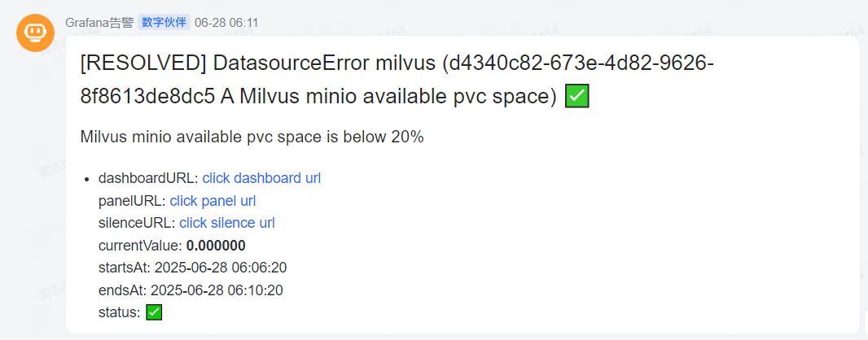Click the 'below 20%' description line

point(252,137)
